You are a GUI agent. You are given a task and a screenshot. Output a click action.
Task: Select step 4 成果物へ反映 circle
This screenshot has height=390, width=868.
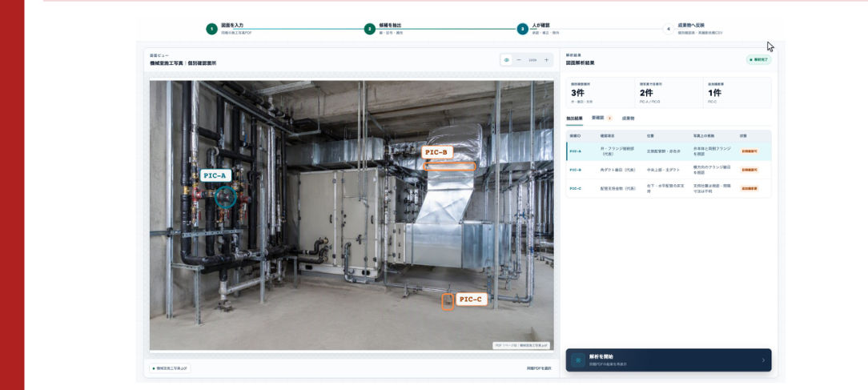(x=668, y=29)
